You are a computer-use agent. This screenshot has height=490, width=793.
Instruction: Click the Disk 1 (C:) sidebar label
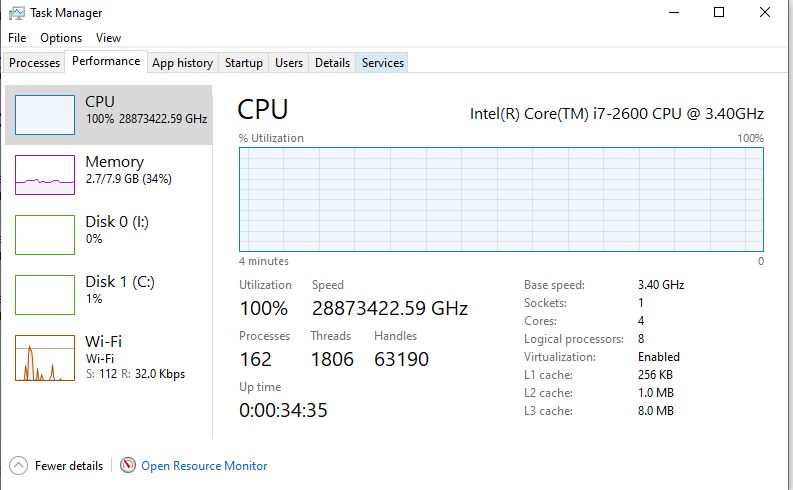coord(120,282)
